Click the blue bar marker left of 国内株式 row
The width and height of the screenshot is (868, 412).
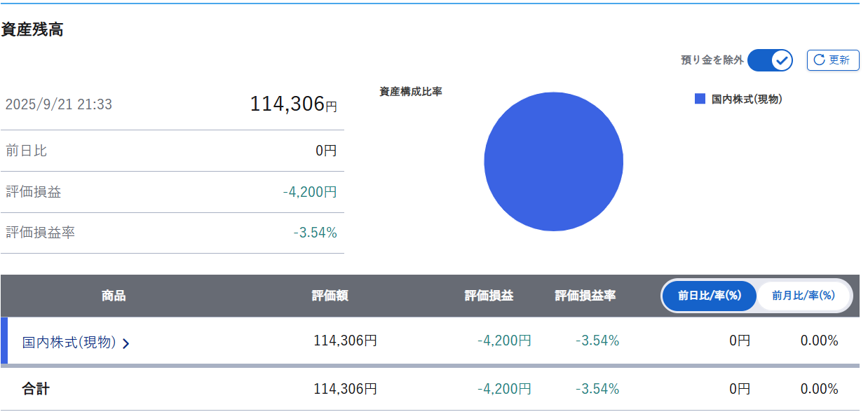pyautogui.click(x=4, y=341)
